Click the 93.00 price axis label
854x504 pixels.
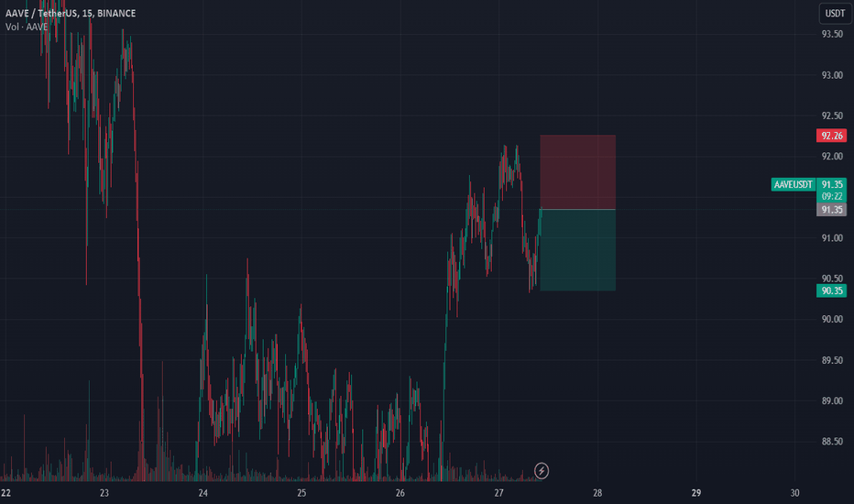point(832,75)
